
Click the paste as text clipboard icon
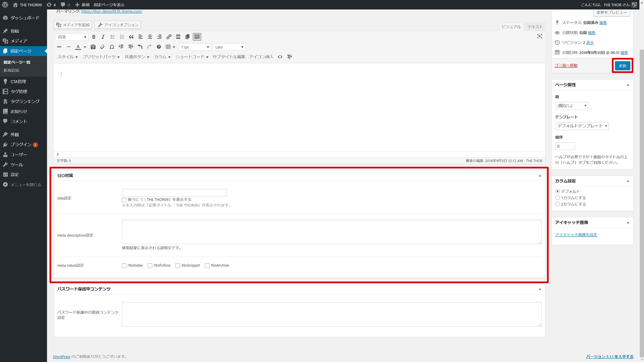(93, 47)
